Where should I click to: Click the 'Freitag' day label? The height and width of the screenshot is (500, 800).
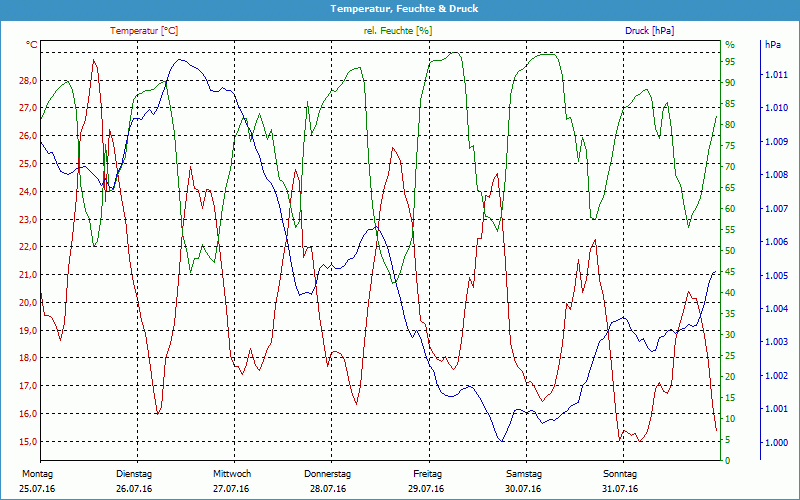pyautogui.click(x=427, y=474)
